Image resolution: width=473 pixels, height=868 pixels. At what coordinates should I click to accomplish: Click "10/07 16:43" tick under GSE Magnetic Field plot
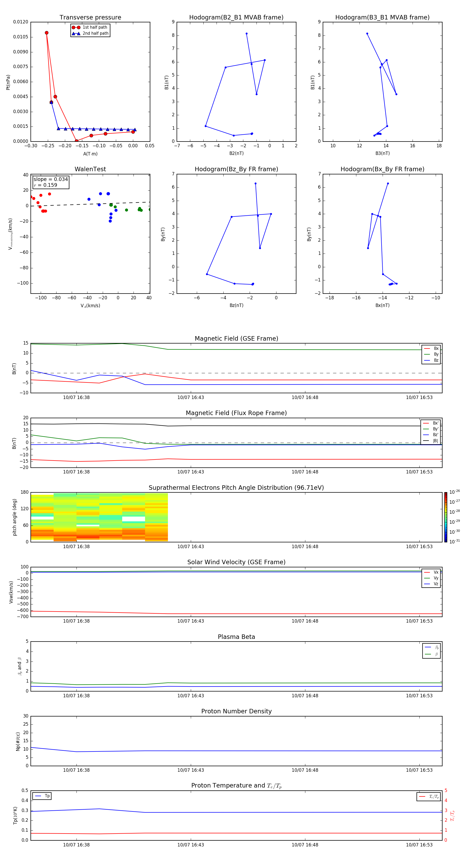click(191, 398)
